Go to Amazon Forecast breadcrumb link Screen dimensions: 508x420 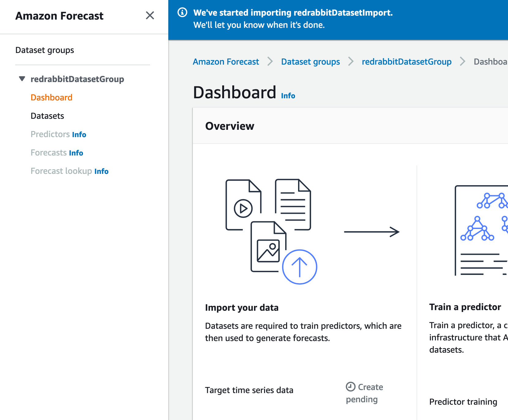(226, 62)
